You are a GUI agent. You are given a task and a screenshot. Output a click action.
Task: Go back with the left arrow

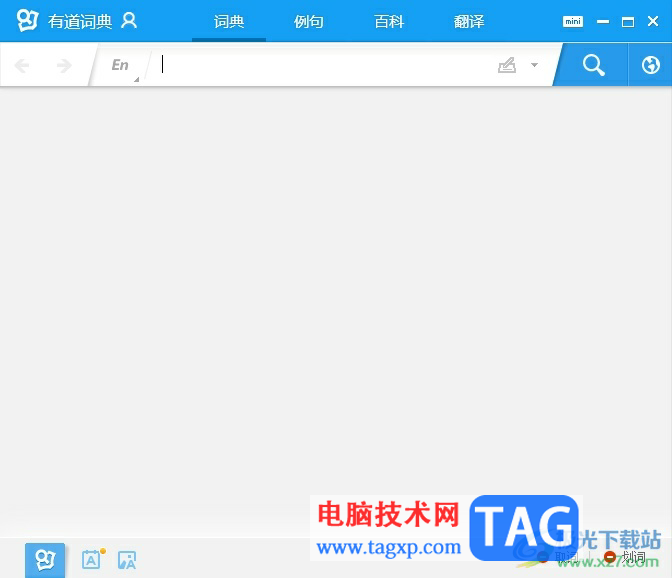pyautogui.click(x=22, y=66)
